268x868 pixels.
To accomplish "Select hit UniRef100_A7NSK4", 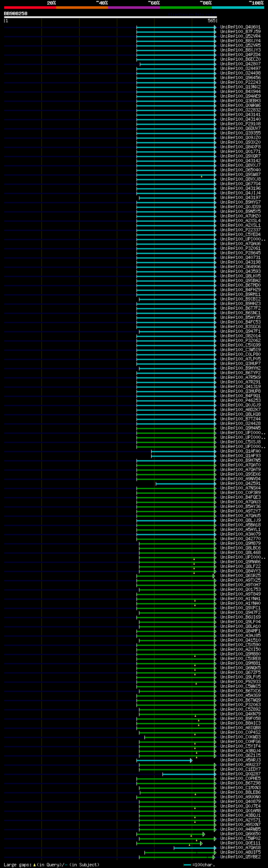I will [x=240, y=488].
